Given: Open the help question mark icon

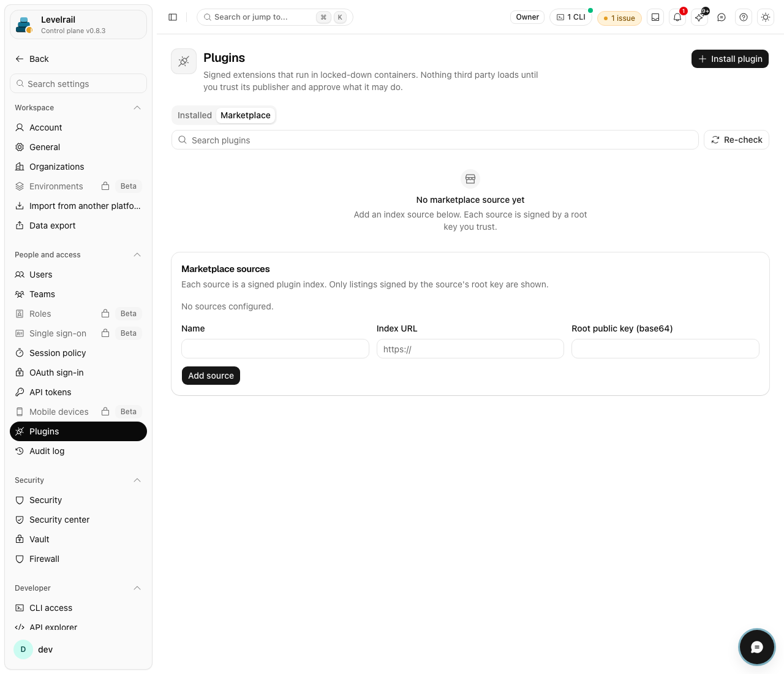Looking at the screenshot, I should 744,17.
